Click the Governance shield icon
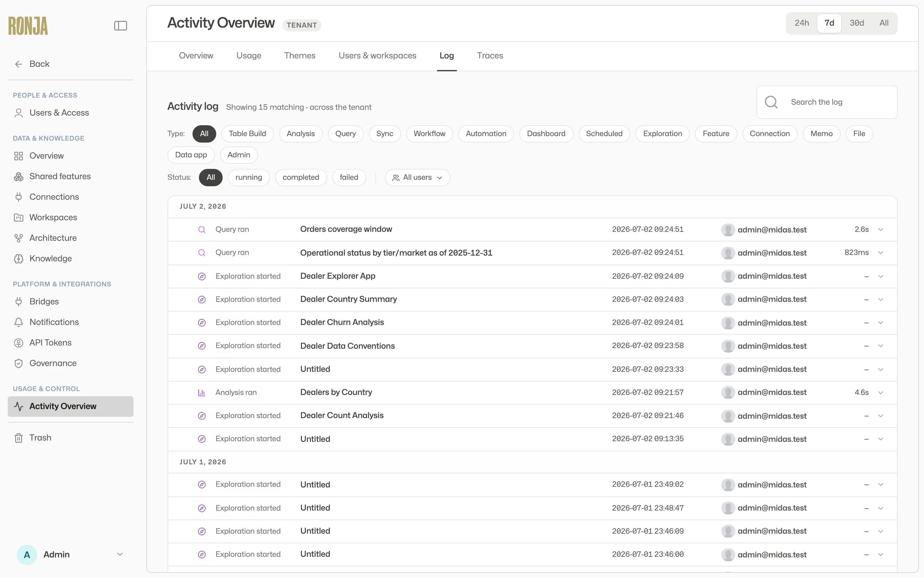Screen dimensions: 924x578 [18, 363]
